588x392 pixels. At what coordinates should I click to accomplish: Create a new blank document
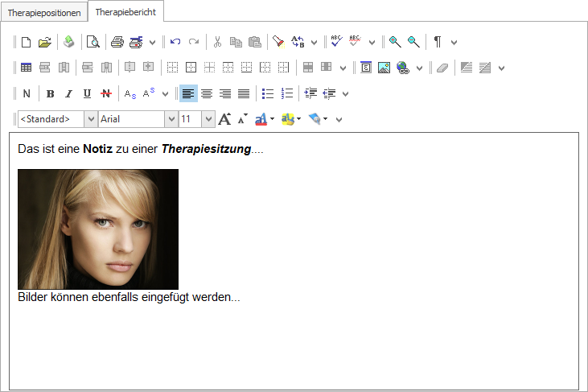26,42
